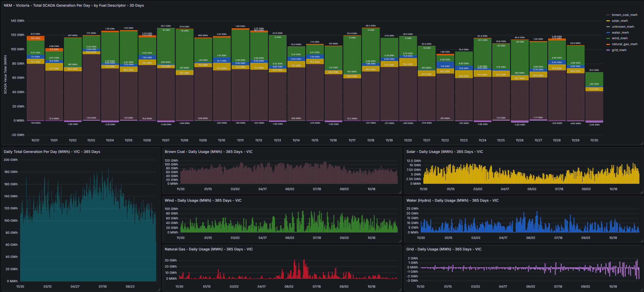
Task: Click the Grid Daily Usage panel title
Action: coord(444,249)
